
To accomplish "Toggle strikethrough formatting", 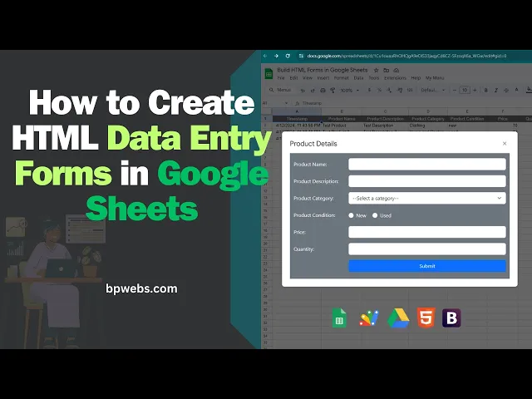I will (506, 91).
